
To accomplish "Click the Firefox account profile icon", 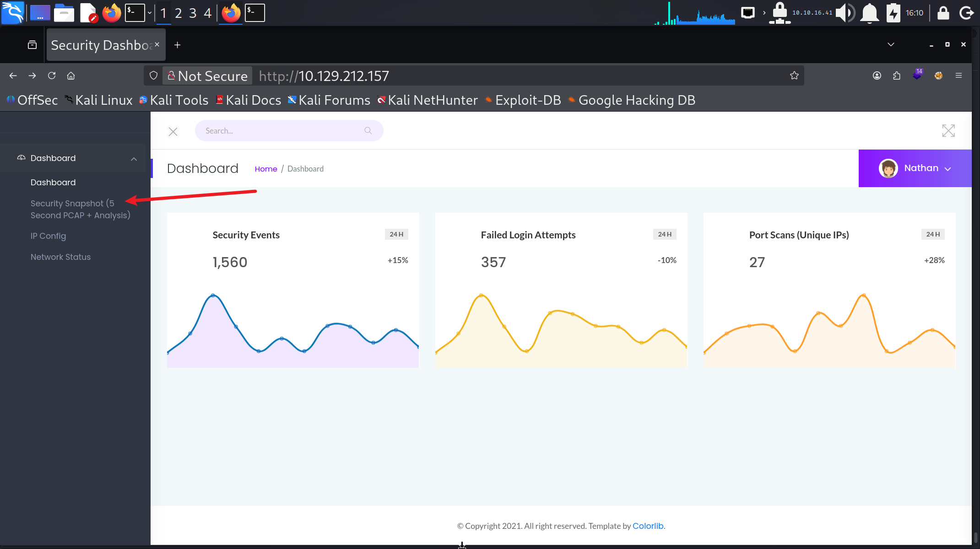I will (877, 75).
